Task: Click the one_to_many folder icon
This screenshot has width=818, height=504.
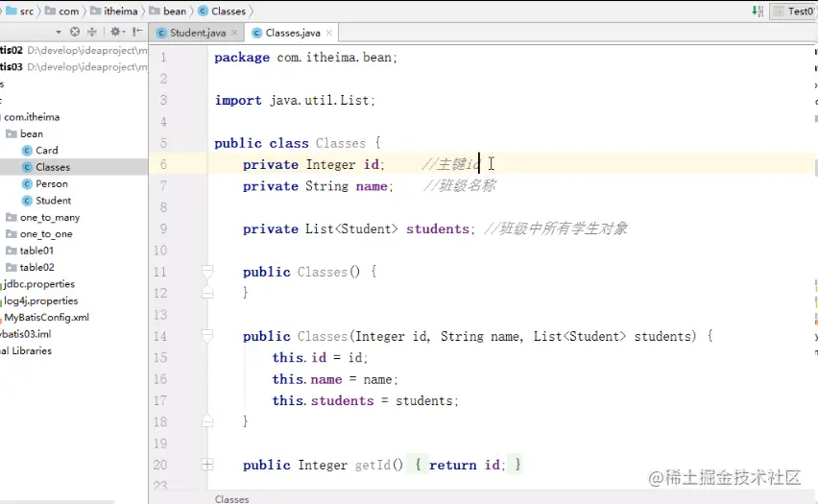Action: coord(11,217)
